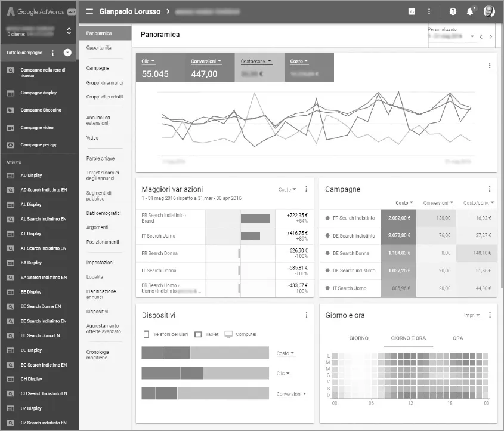Select Parole chiave in the side menu
504x431 pixels.
coord(100,159)
